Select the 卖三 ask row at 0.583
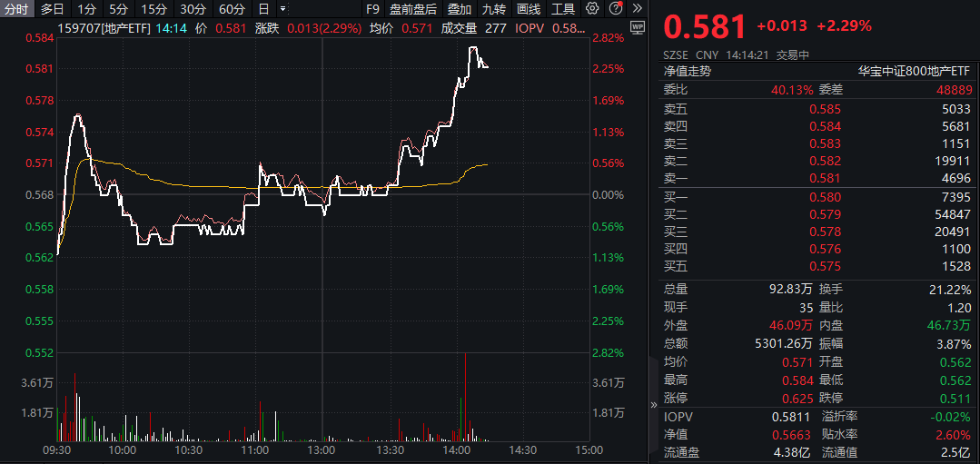The width and height of the screenshot is (980, 464). point(817,143)
